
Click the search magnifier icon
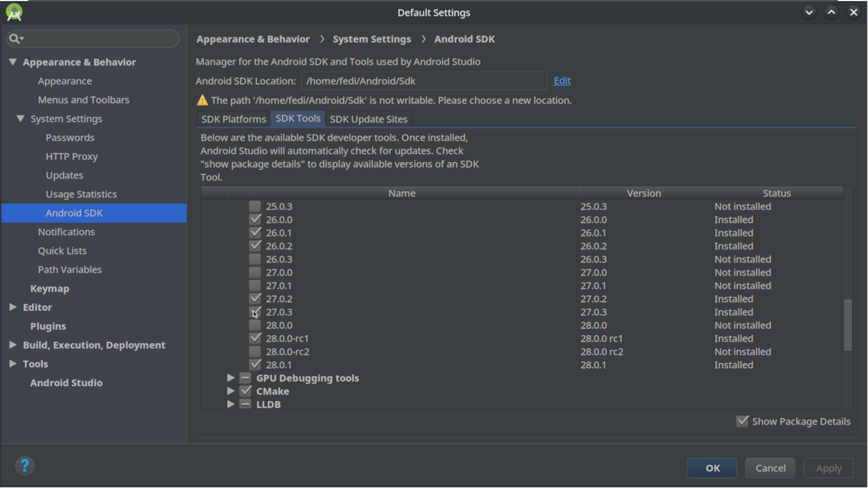15,38
